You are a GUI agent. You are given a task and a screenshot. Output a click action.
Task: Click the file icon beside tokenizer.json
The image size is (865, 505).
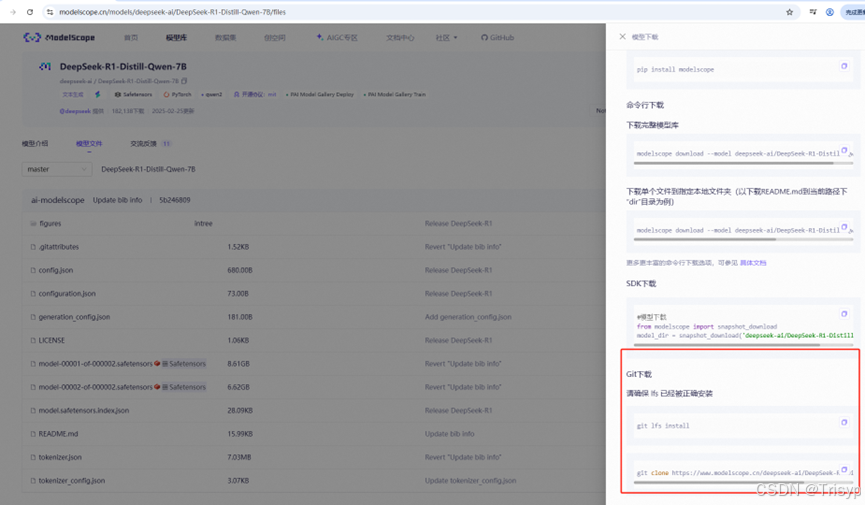pyautogui.click(x=33, y=458)
